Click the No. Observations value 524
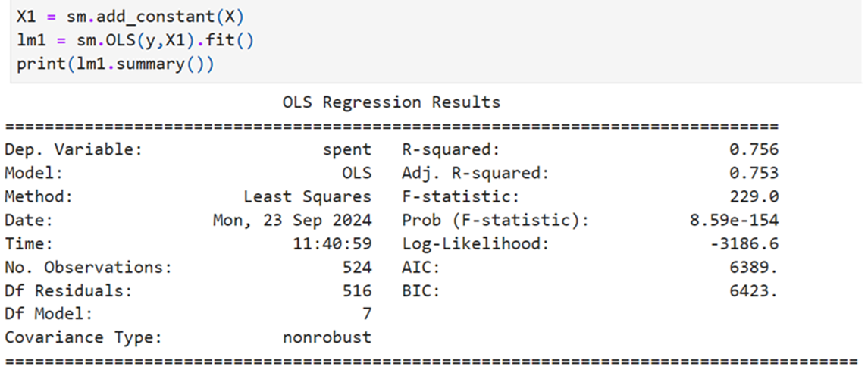868x370 pixels. (356, 268)
